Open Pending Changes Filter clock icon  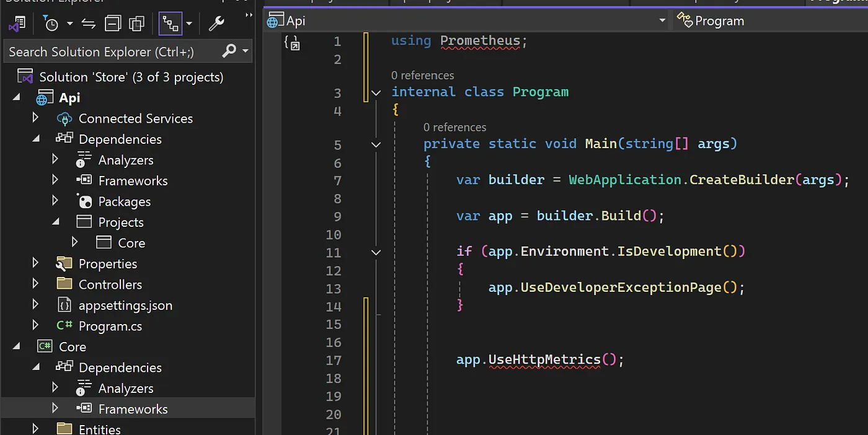pos(51,24)
